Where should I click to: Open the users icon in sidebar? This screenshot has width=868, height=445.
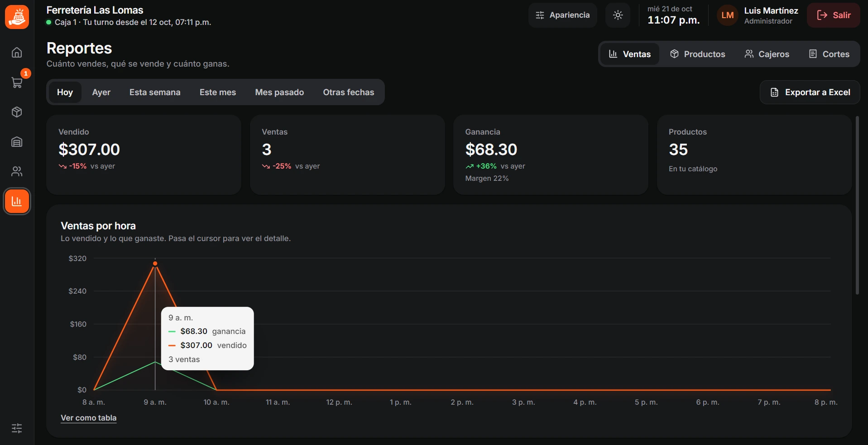pyautogui.click(x=17, y=171)
